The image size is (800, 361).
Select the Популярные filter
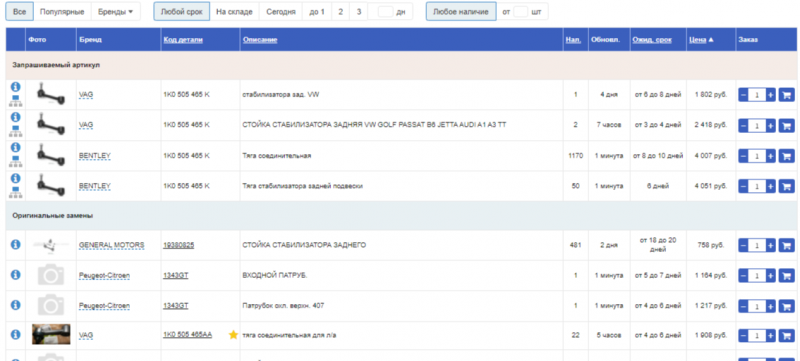[x=62, y=11]
